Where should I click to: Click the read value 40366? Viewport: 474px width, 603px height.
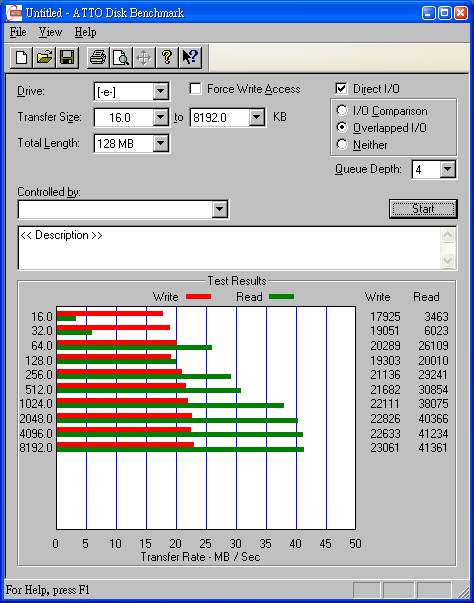433,418
